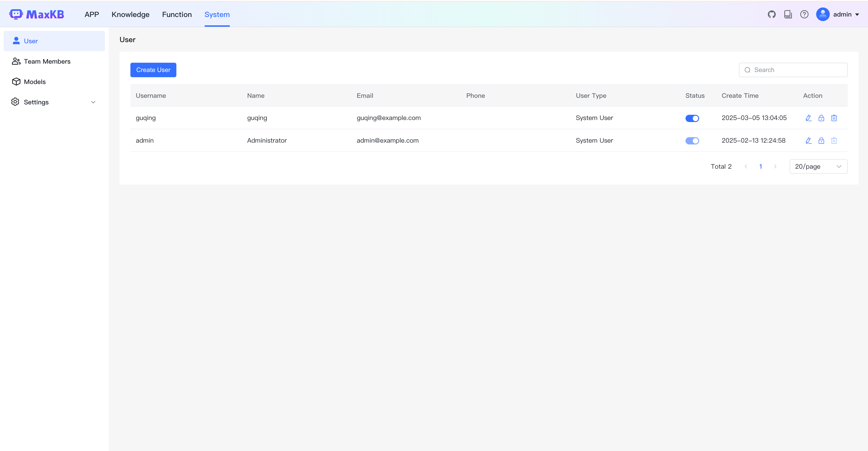Open Settings in the sidebar

54,102
